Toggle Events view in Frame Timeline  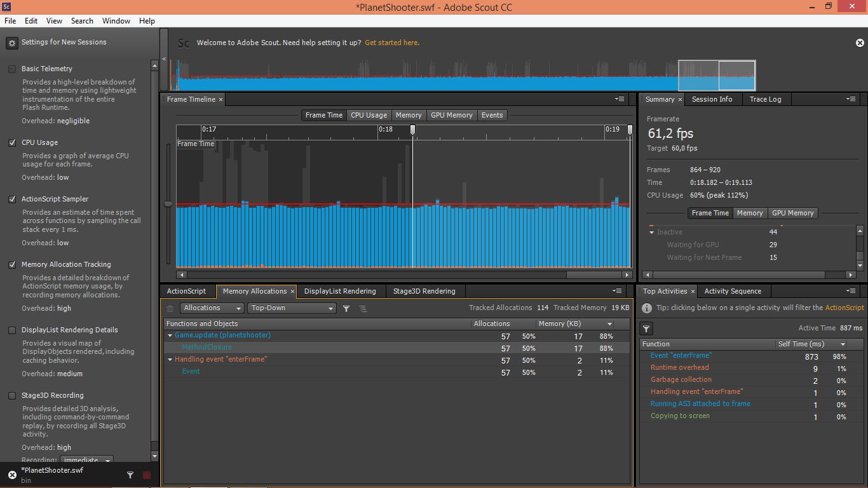point(492,115)
